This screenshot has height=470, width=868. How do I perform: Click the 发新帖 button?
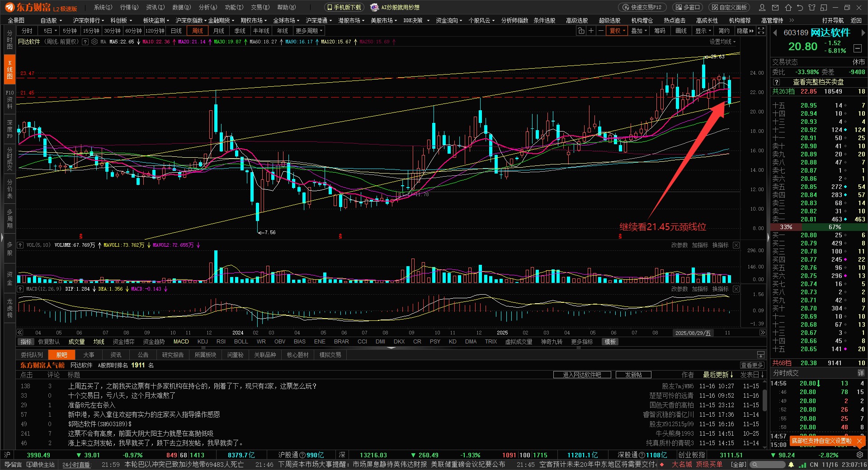pyautogui.click(x=633, y=375)
